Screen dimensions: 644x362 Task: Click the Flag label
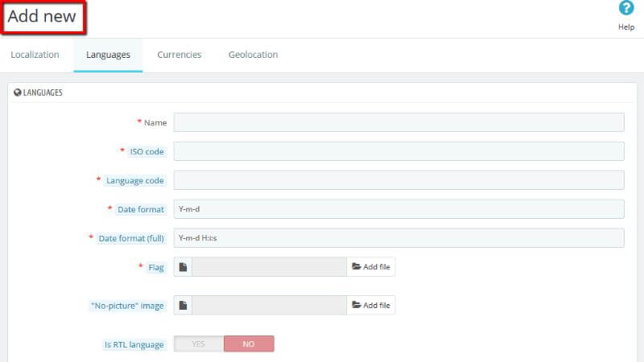point(156,268)
